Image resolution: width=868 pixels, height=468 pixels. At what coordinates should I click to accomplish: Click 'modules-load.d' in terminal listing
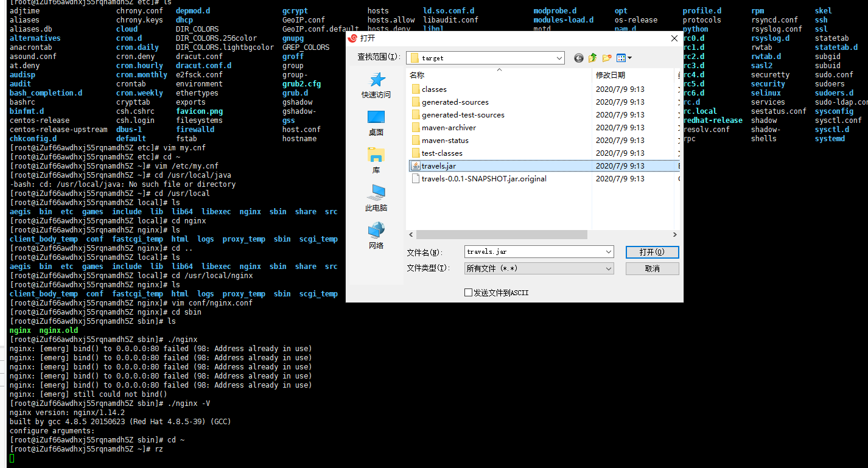click(x=564, y=20)
